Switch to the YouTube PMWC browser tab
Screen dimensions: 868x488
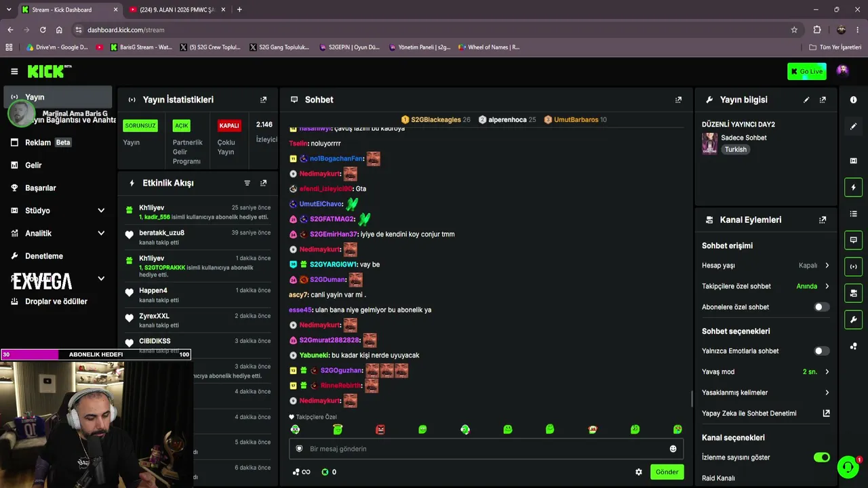tap(176, 9)
